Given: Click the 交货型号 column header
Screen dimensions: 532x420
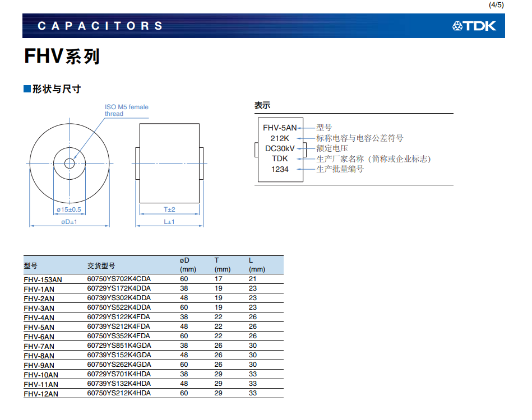Looking at the screenshot, I should coord(101,265).
